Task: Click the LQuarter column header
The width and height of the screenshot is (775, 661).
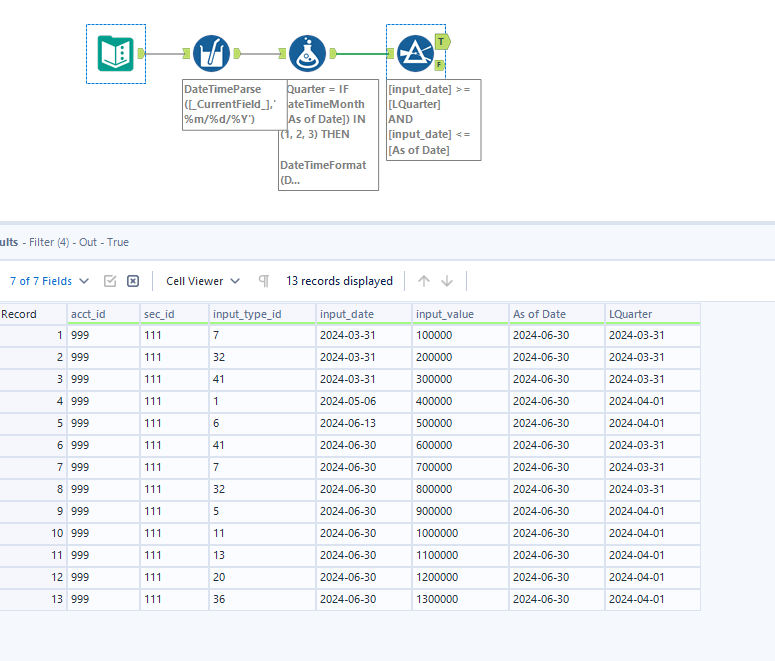Action: coord(630,314)
